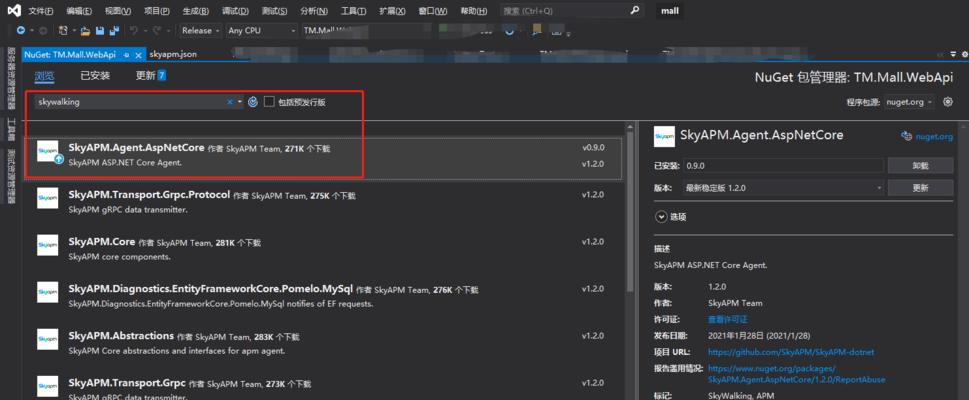The height and width of the screenshot is (400, 969).
Task: Click the Save All toolbar icon
Action: tap(114, 30)
